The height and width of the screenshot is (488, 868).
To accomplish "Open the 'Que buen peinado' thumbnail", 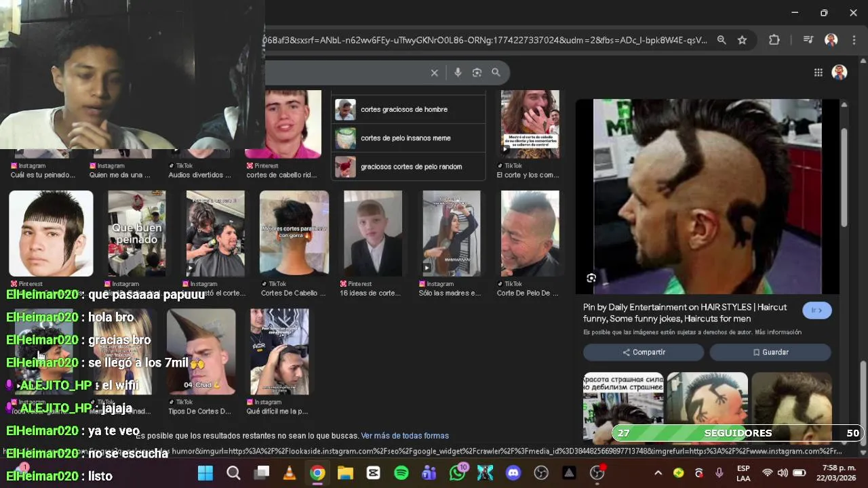I will click(136, 233).
